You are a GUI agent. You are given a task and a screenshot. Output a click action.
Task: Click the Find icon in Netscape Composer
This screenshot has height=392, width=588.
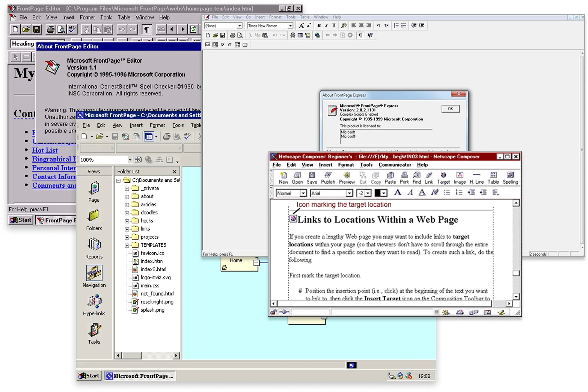(417, 178)
